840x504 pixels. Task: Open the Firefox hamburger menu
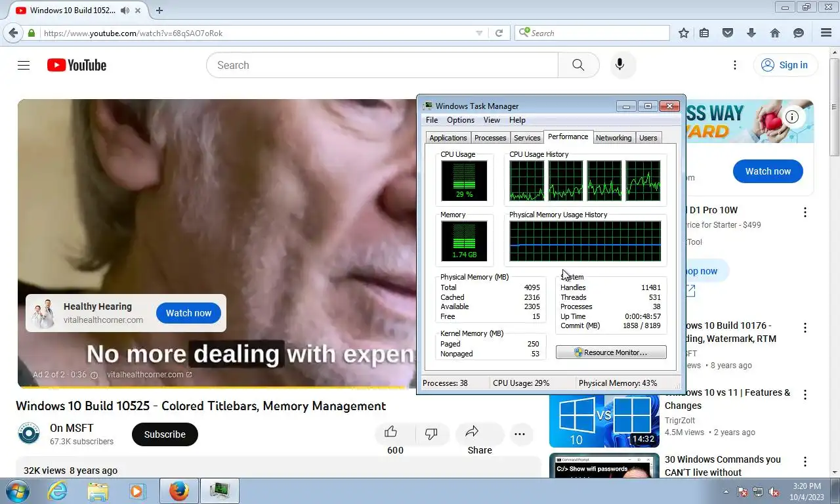(x=826, y=33)
